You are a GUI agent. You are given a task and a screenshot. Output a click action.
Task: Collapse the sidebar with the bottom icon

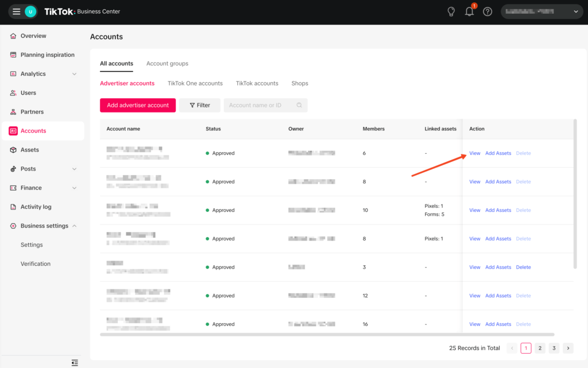point(75,362)
